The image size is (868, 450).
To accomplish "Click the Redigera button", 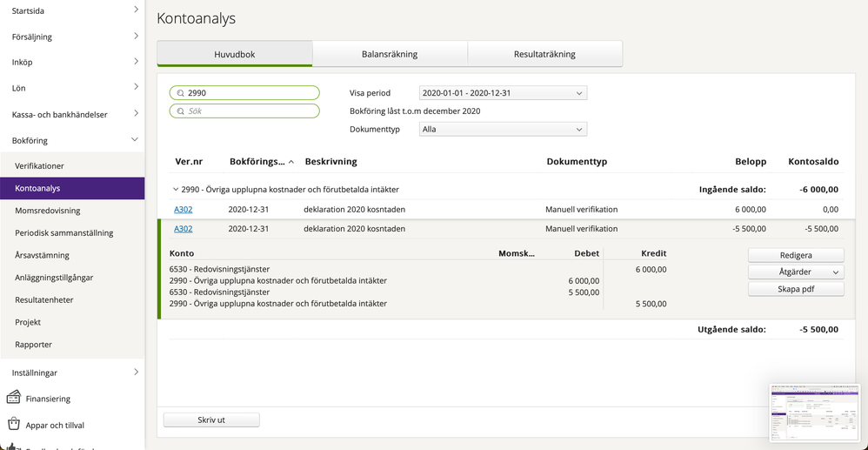I will point(796,255).
